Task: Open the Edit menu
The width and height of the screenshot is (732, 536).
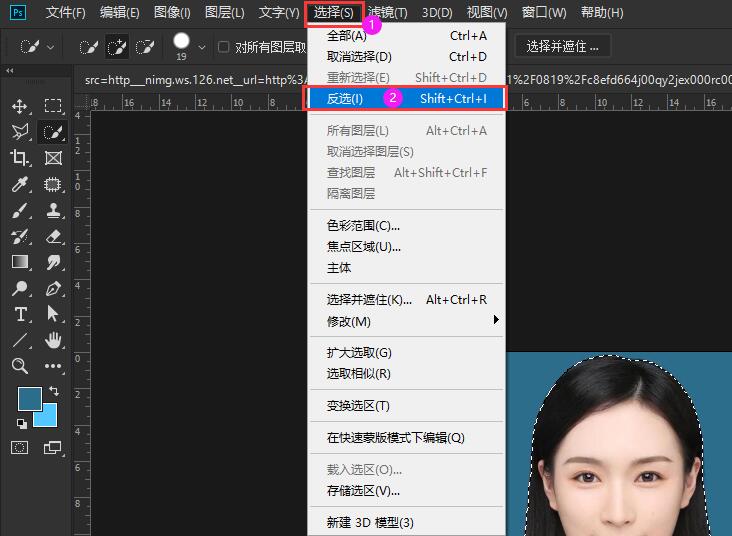Action: point(120,12)
